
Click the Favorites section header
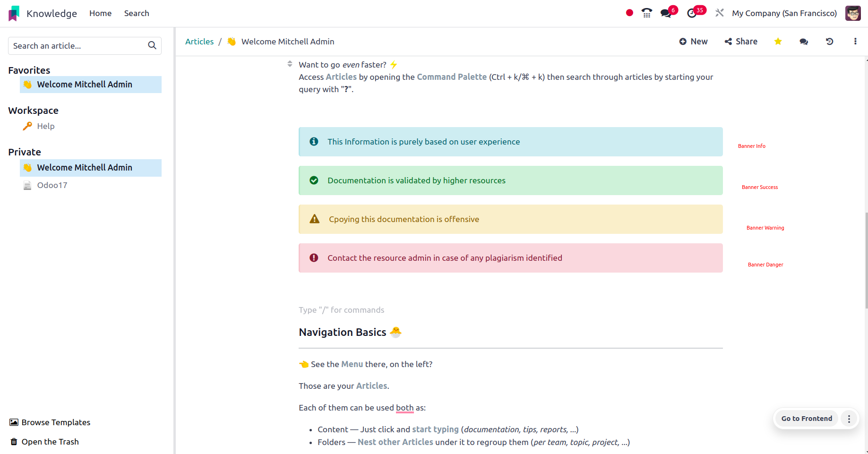pos(29,70)
